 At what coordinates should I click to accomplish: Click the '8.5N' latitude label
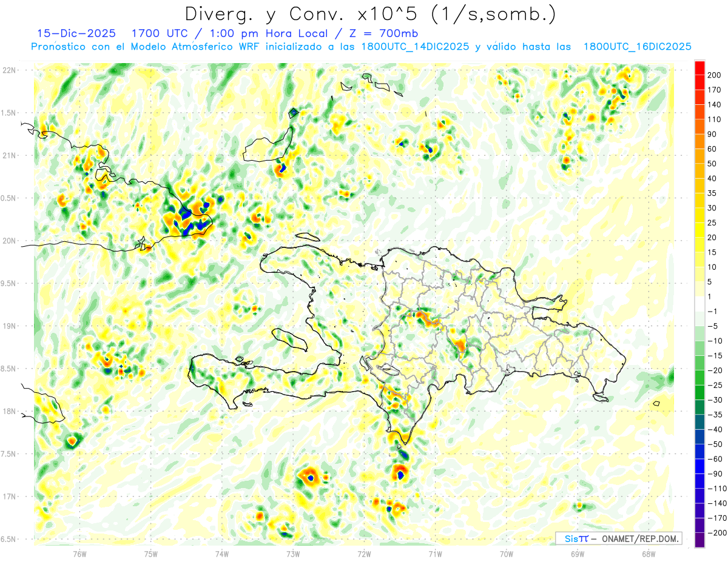8,369
